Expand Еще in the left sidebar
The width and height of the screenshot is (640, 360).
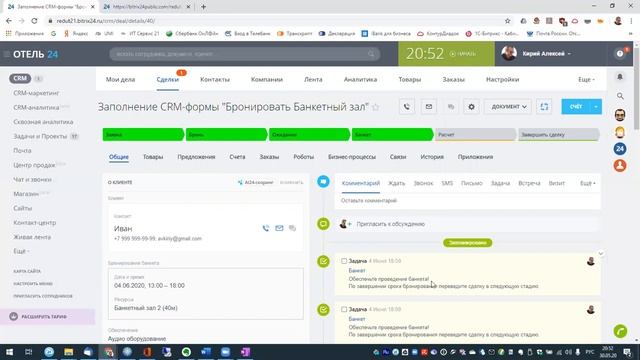point(21,251)
